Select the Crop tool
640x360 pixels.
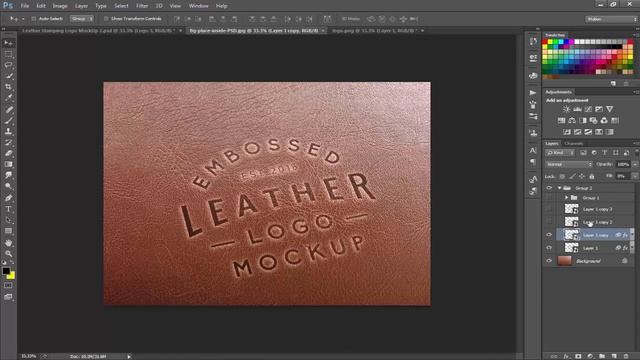click(8, 87)
